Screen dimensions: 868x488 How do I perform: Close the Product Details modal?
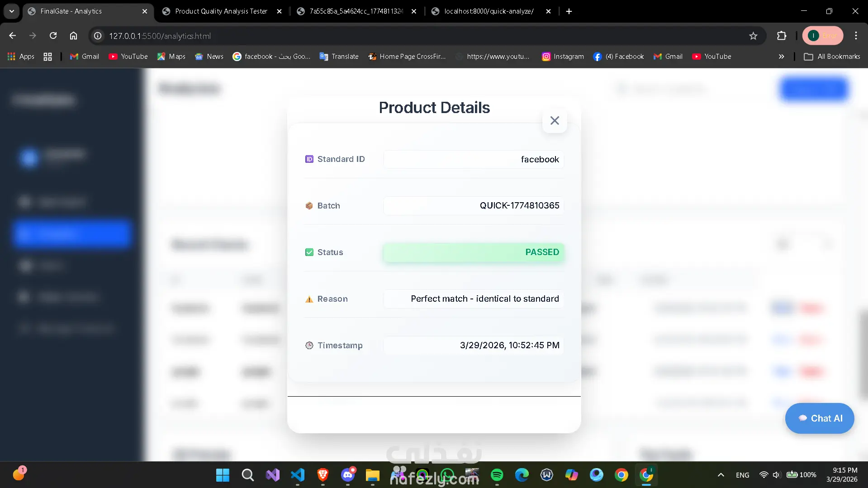(x=555, y=121)
